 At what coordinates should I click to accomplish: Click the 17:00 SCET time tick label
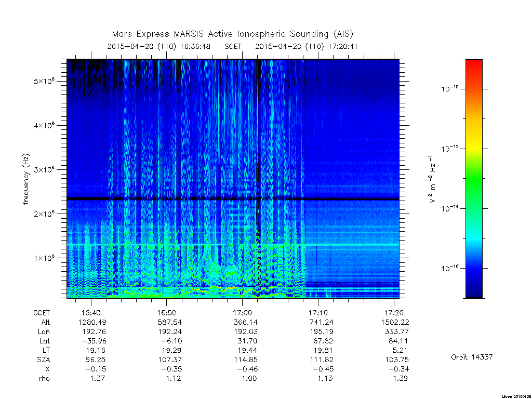coord(242,313)
